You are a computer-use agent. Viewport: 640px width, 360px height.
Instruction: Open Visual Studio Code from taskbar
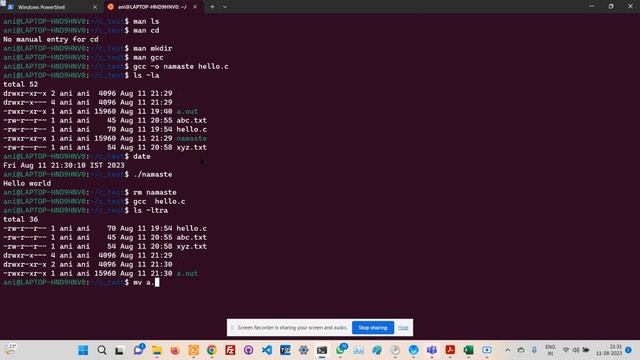tap(267, 350)
